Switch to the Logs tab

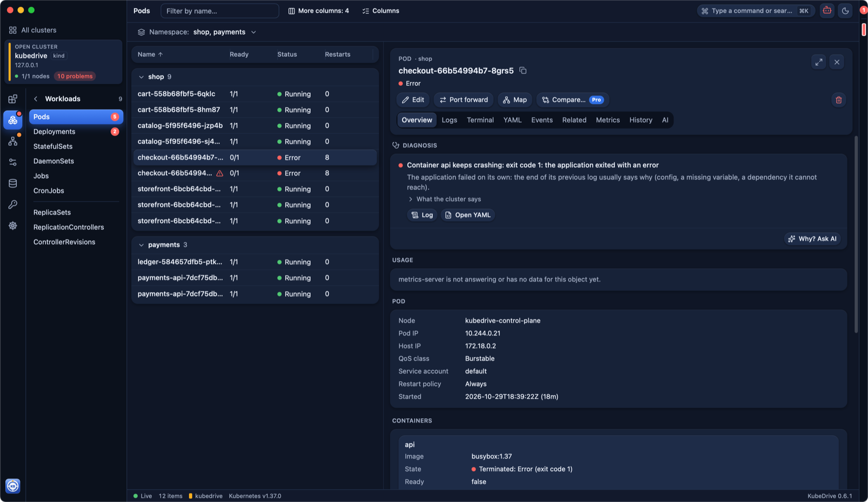[x=449, y=120]
